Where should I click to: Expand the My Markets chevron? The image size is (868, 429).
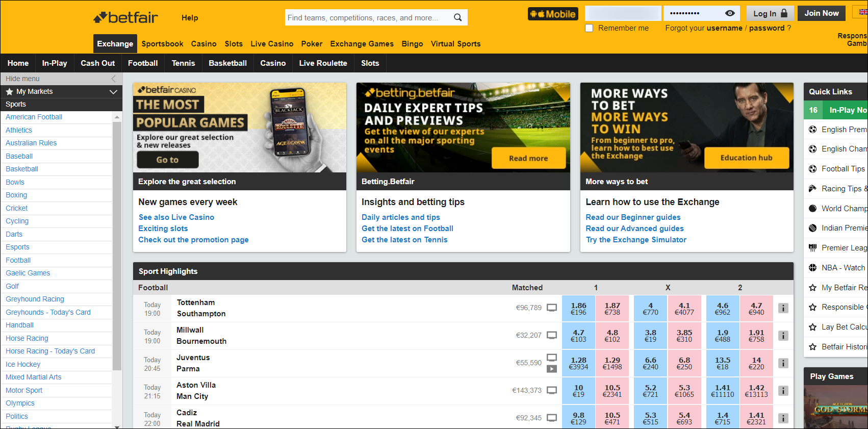click(113, 92)
